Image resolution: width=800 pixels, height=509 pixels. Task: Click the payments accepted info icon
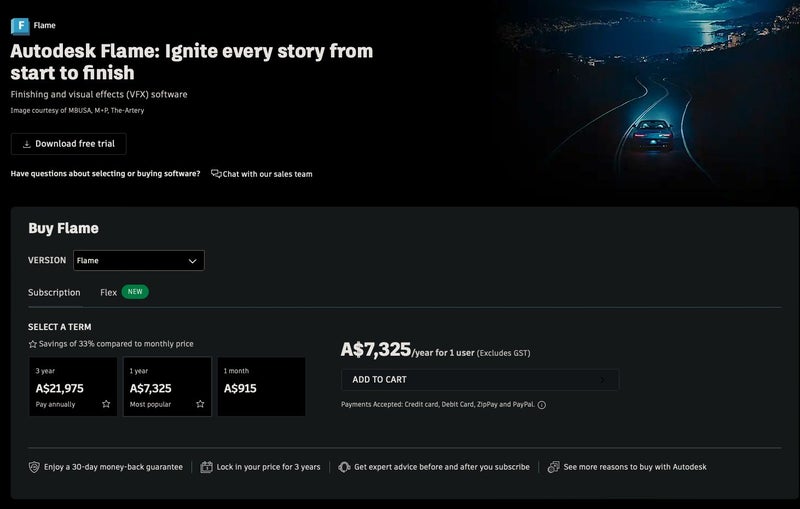541,405
